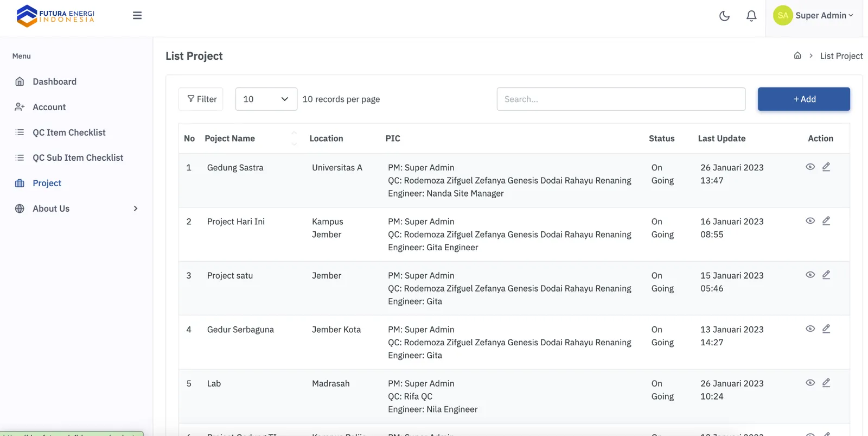
Task: Click the Status column header
Action: (x=662, y=138)
